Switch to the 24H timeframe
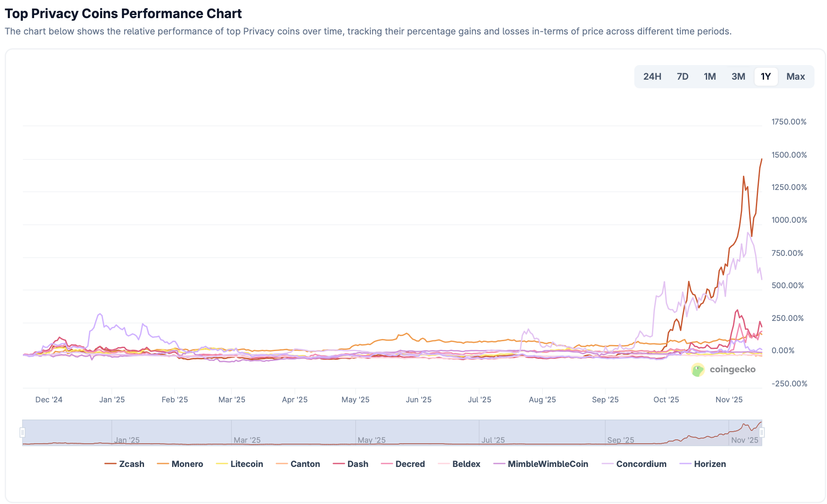Screen dimensions: 827x504 pos(652,76)
